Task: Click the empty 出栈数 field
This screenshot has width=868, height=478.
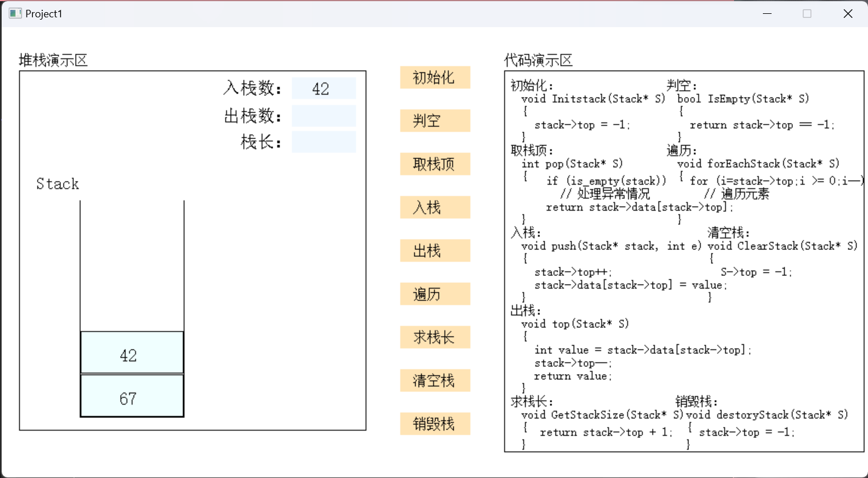Action: tap(323, 116)
